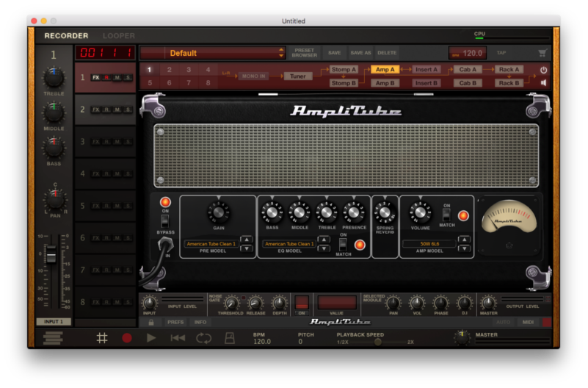Select the Cab A module

(x=468, y=69)
